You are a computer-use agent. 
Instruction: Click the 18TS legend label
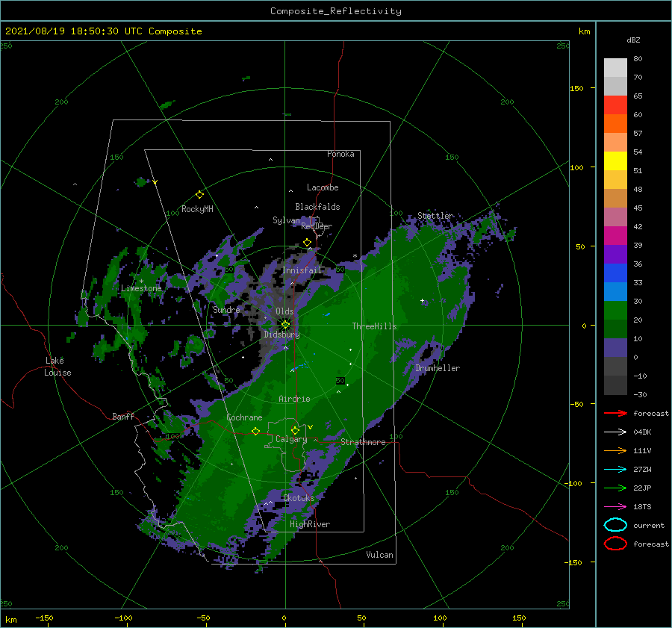[642, 507]
